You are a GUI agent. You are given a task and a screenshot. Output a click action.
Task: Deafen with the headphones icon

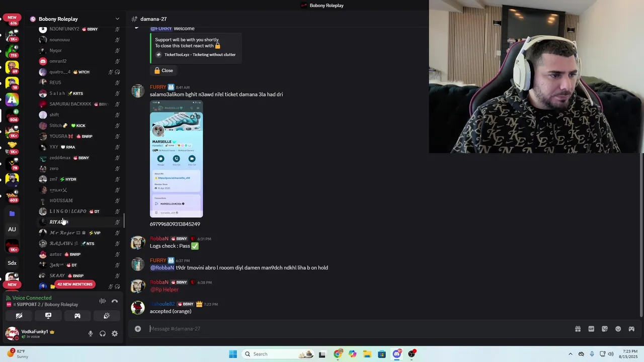tap(103, 333)
